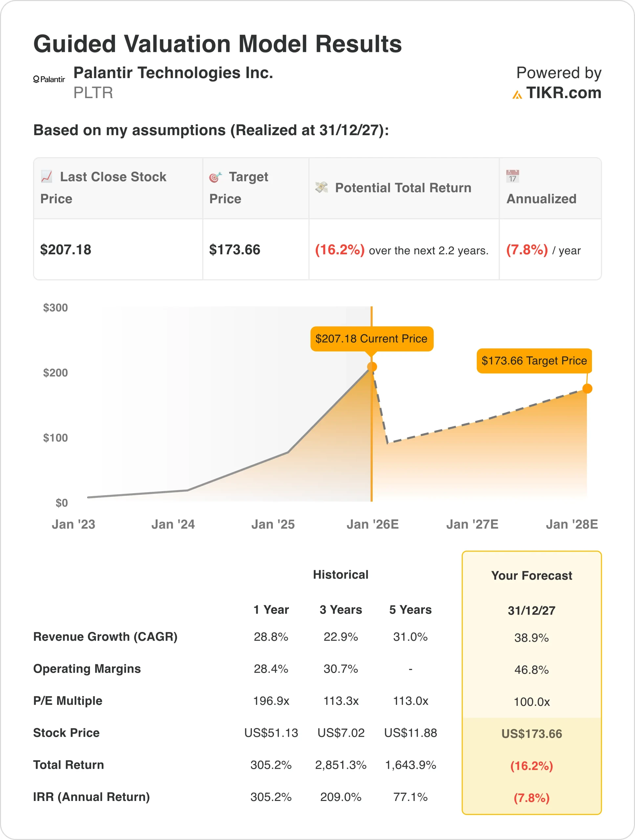Open the TIKR.com link
This screenshot has width=635, height=840.
563,93
